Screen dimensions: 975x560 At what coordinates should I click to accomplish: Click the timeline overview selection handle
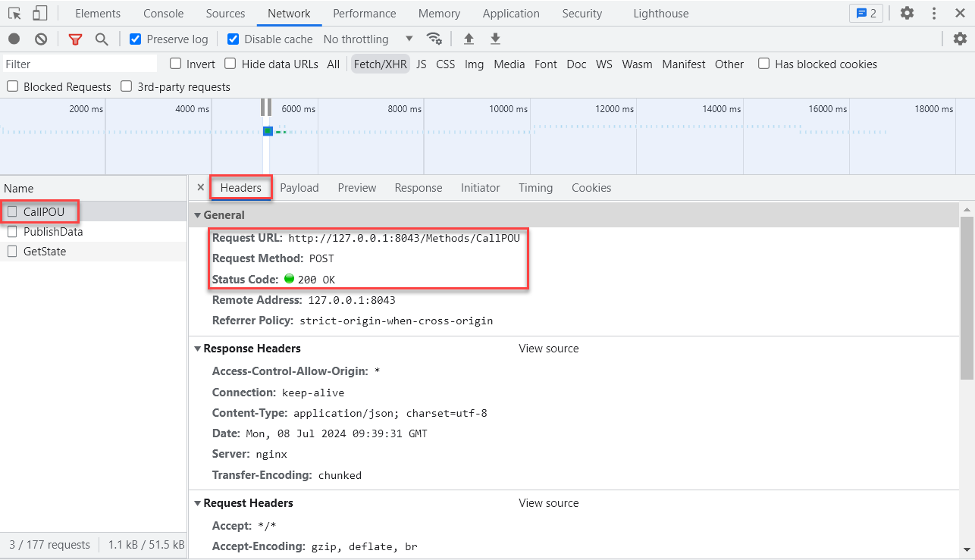[266, 108]
